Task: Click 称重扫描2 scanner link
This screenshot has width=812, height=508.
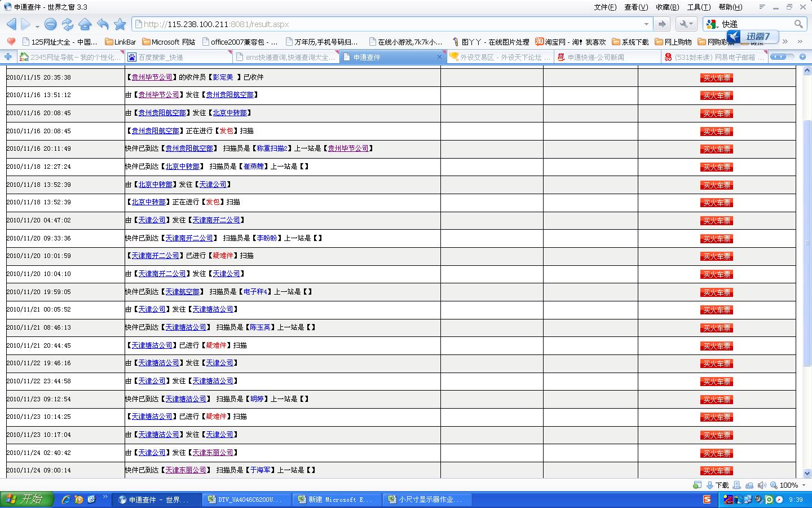Action: pos(273,148)
